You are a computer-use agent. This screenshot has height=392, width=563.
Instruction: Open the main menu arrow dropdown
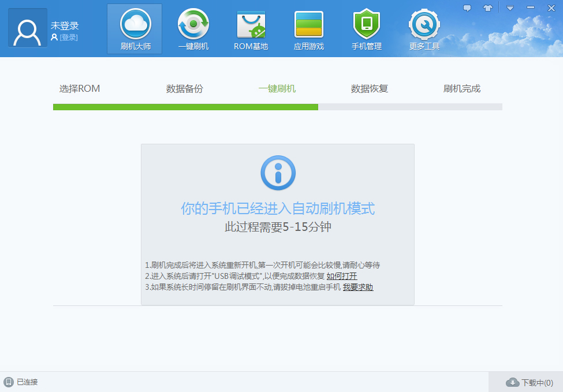(x=509, y=8)
